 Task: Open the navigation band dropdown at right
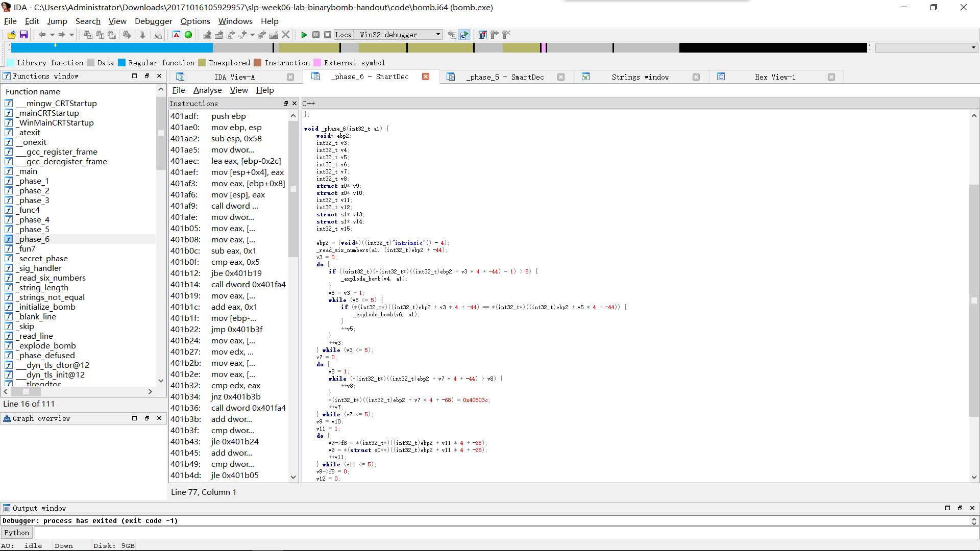tap(973, 47)
